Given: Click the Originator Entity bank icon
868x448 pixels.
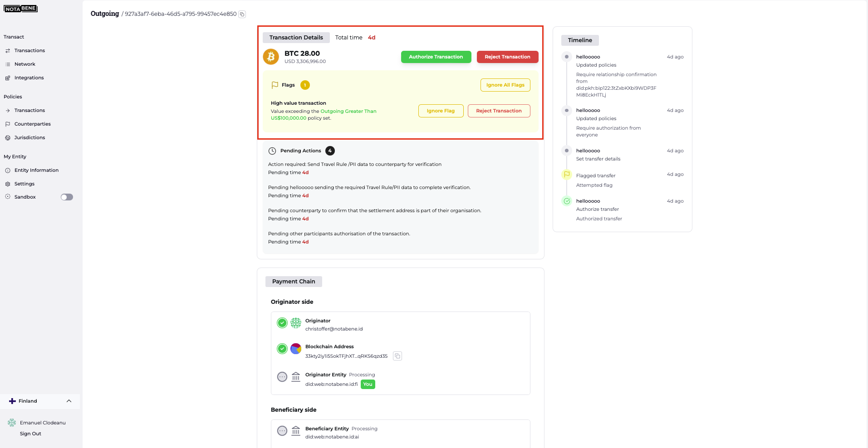Looking at the screenshot, I should click(x=296, y=377).
